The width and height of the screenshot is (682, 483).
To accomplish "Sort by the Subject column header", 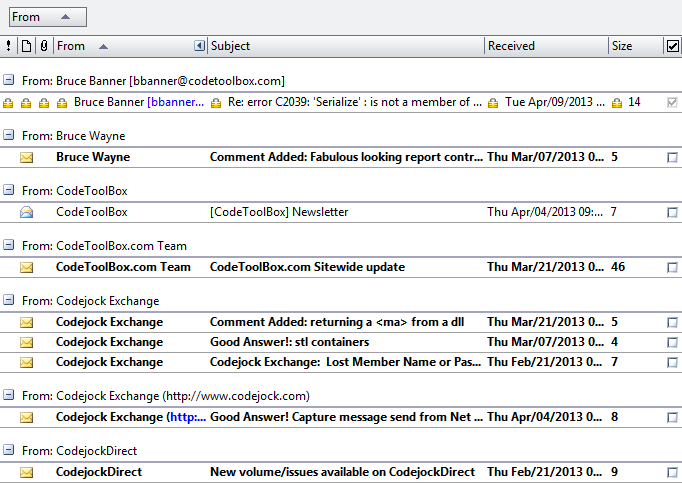I will [346, 46].
